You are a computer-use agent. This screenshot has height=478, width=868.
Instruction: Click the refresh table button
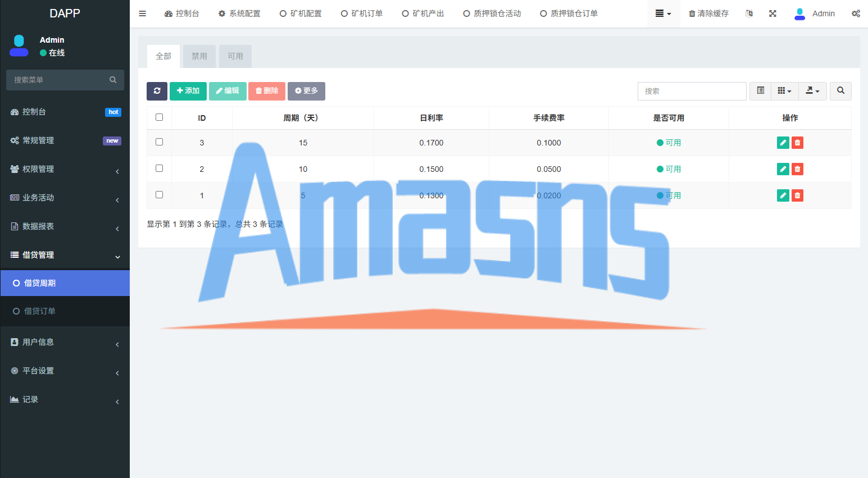157,91
